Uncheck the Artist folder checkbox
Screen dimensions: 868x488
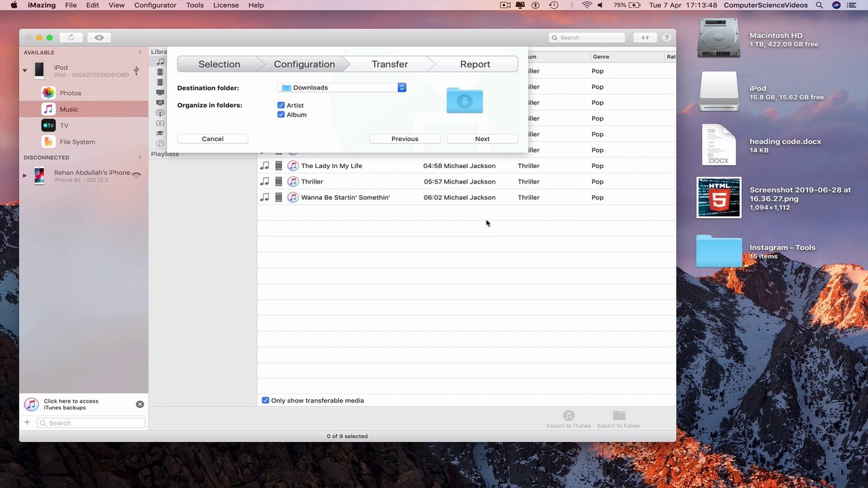tap(281, 105)
